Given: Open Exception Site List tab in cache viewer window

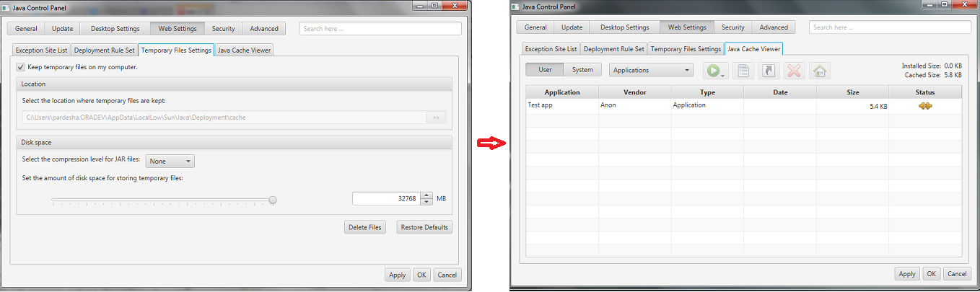Looking at the screenshot, I should pos(550,49).
